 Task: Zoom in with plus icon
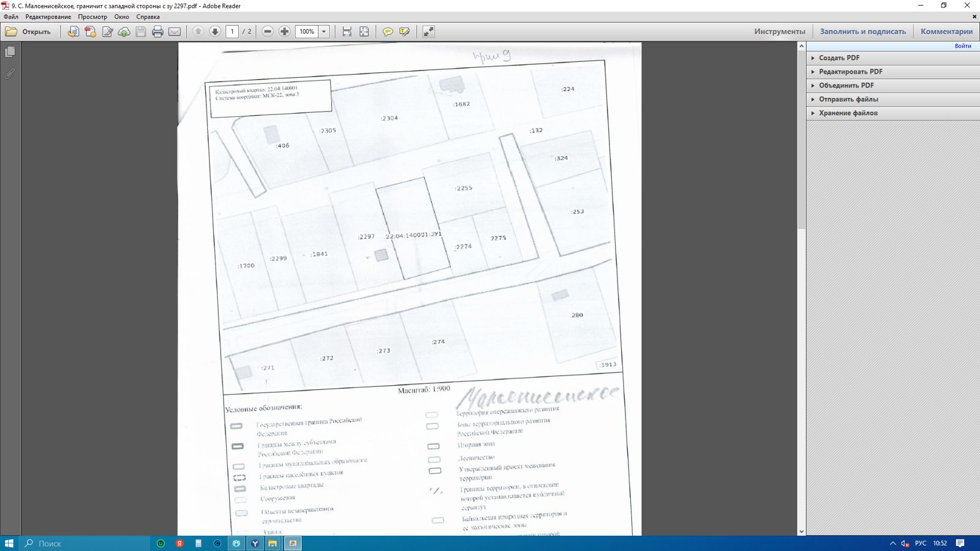pos(285,32)
